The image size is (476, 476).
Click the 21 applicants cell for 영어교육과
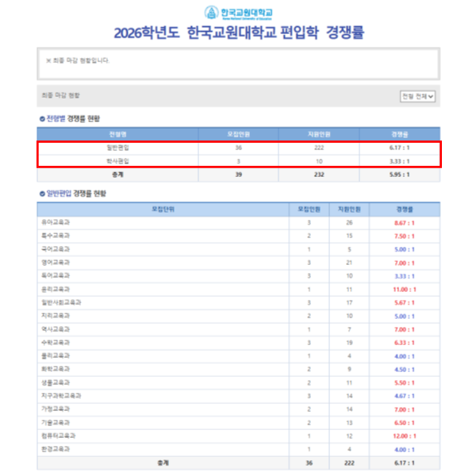coord(349,263)
